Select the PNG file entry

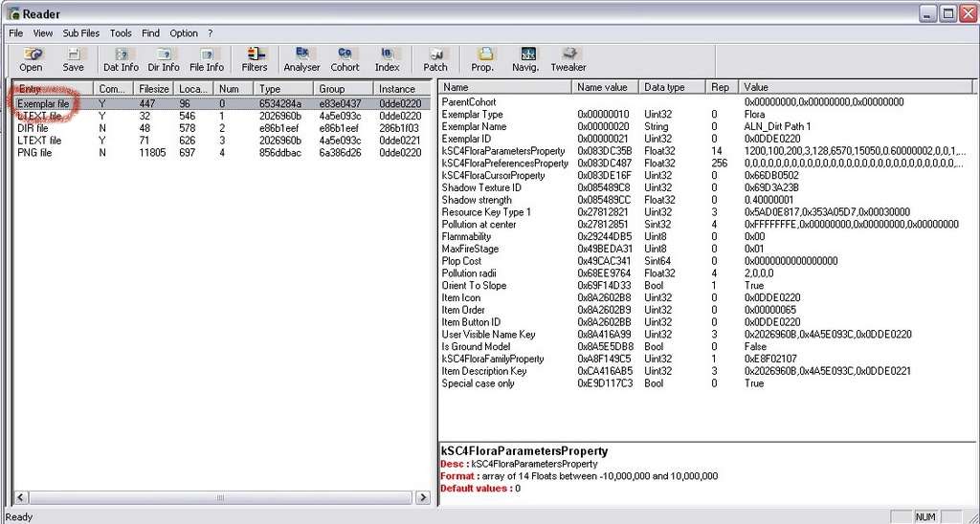33,153
